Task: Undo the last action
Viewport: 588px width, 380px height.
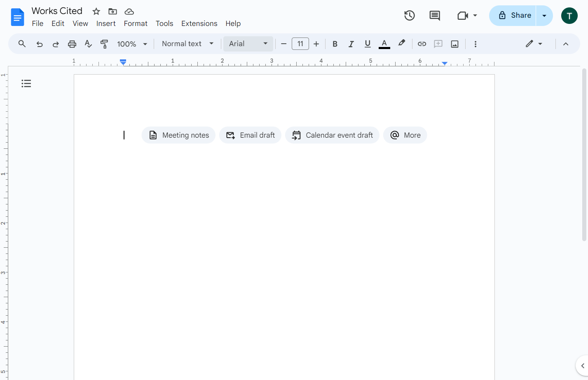Action: click(40, 44)
